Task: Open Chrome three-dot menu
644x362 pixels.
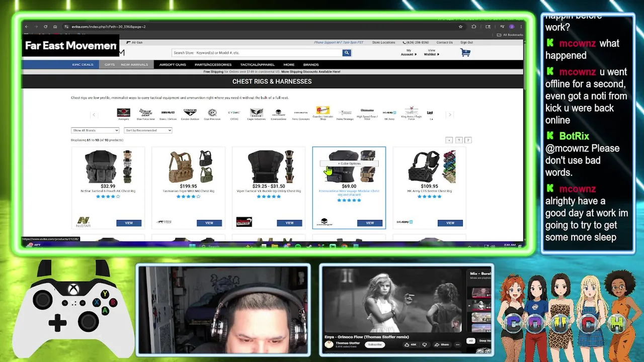Action: pyautogui.click(x=521, y=27)
